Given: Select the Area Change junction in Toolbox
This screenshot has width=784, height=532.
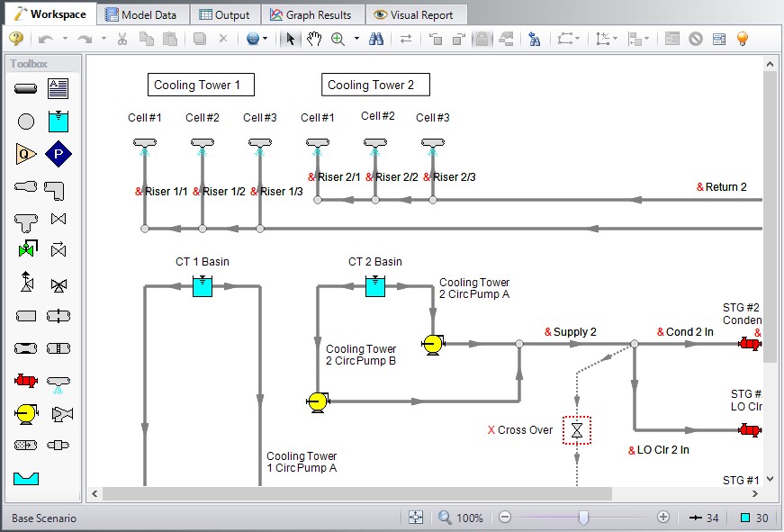Looking at the screenshot, I should [25, 186].
